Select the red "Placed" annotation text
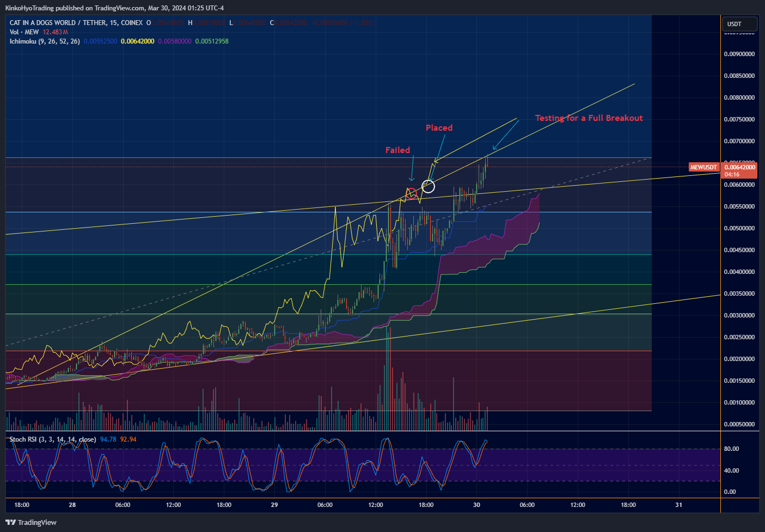 click(x=439, y=127)
